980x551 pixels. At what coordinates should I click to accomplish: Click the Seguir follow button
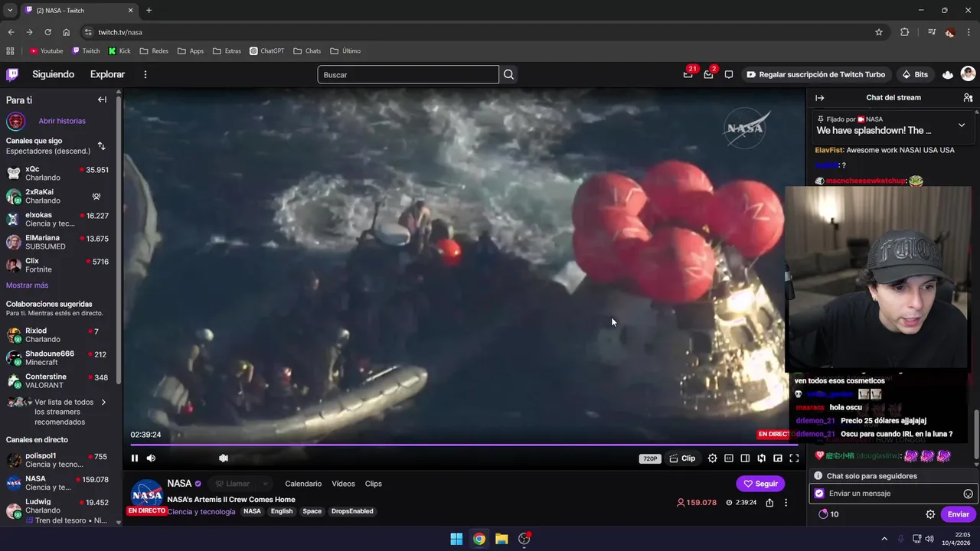760,484
